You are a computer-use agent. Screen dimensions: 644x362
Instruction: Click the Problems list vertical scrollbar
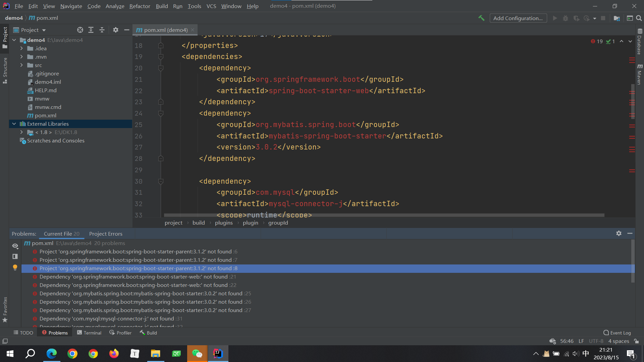[633, 261]
